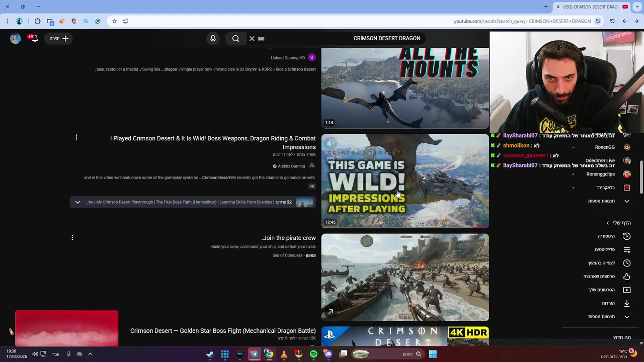Open the Sea of Conquest ad thumbnail

click(405, 277)
